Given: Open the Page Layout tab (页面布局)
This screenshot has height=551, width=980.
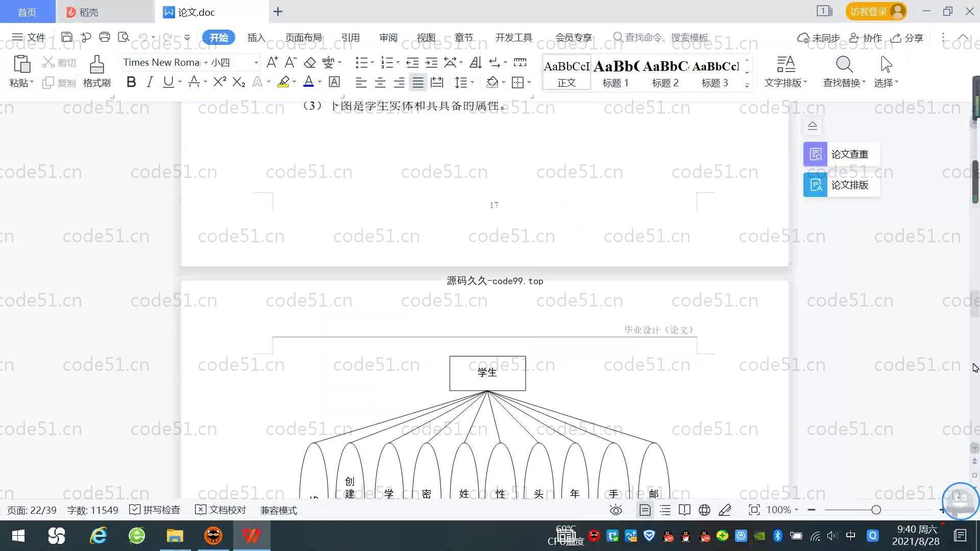Looking at the screenshot, I should click(x=303, y=38).
